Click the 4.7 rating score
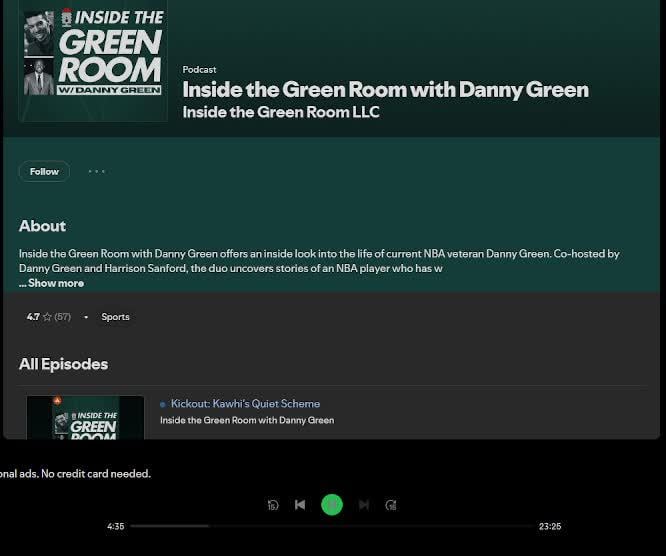The image size is (666, 556). (x=33, y=317)
